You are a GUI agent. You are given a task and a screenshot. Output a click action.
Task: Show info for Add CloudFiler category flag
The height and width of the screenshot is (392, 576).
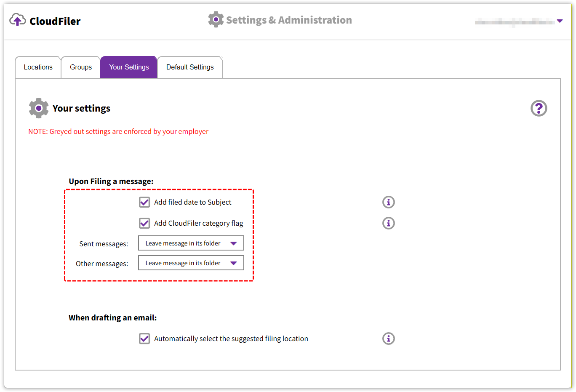[x=388, y=223]
